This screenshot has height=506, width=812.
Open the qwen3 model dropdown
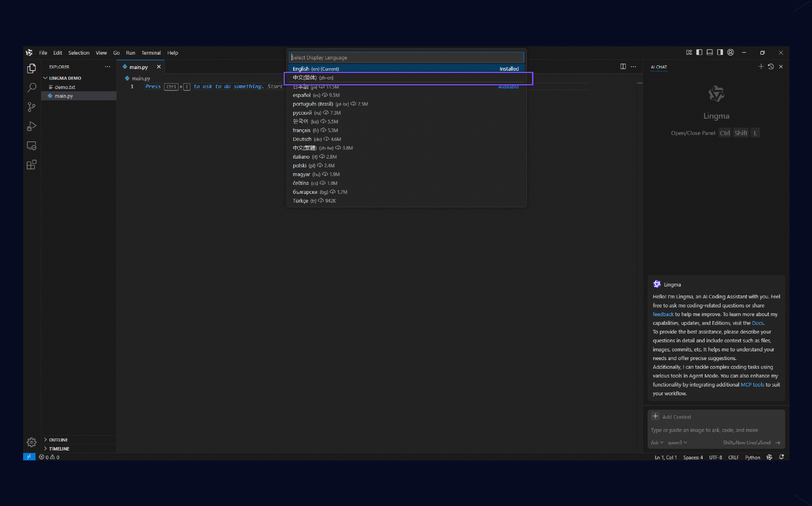[677, 442]
